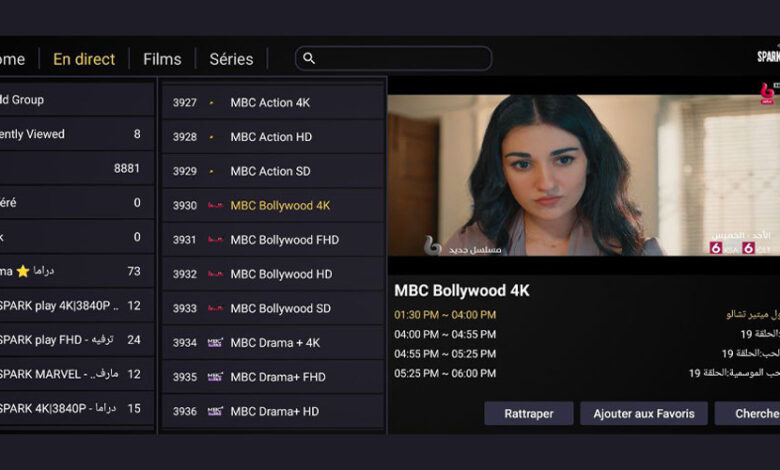The width and height of the screenshot is (780, 470).
Task: Click the MBC Bollywood FHD channel logo
Action: (214, 240)
